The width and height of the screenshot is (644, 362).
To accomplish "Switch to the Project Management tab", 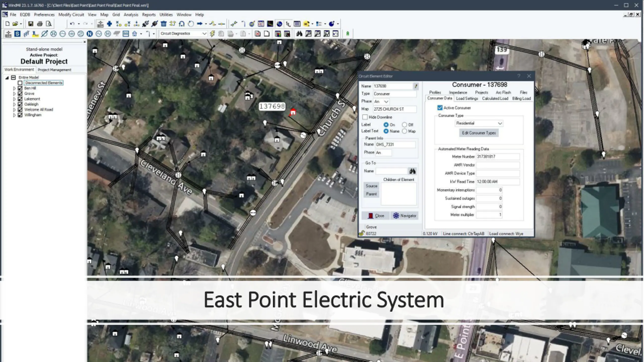I will click(54, 70).
